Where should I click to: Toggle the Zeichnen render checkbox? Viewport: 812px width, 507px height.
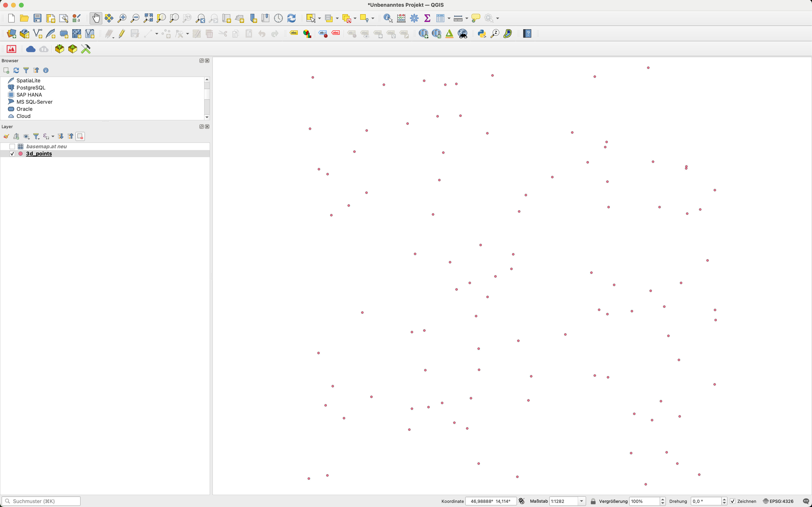(x=732, y=501)
